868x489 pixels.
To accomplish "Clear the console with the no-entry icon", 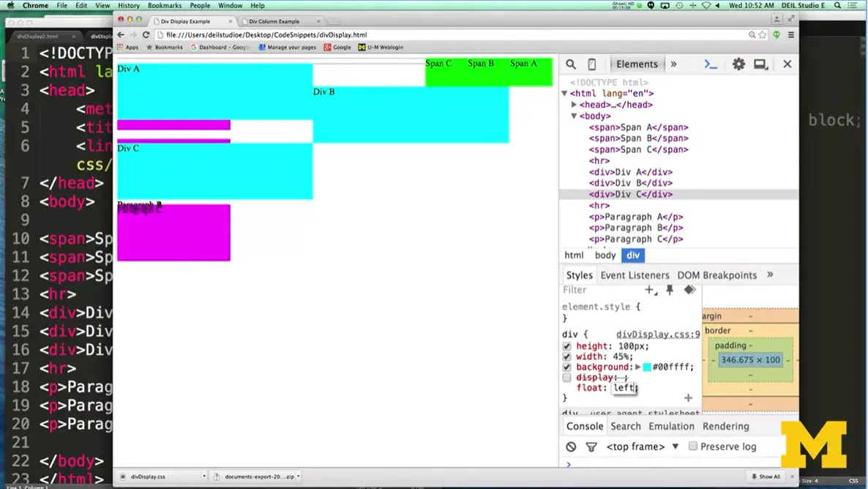I will [x=571, y=447].
